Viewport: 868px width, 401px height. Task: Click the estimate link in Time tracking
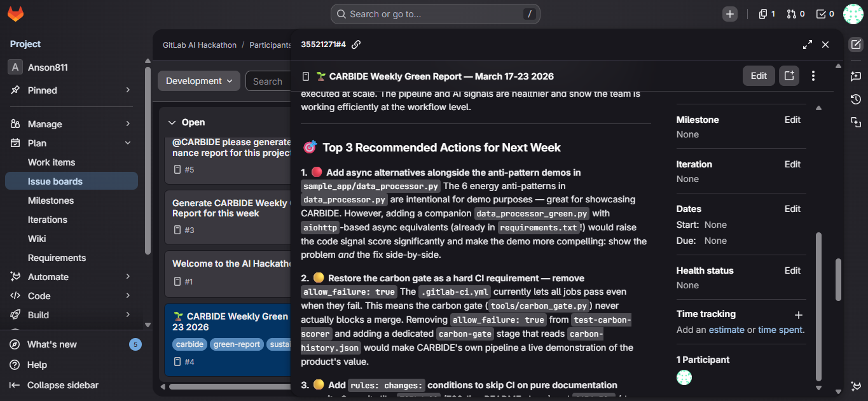726,330
